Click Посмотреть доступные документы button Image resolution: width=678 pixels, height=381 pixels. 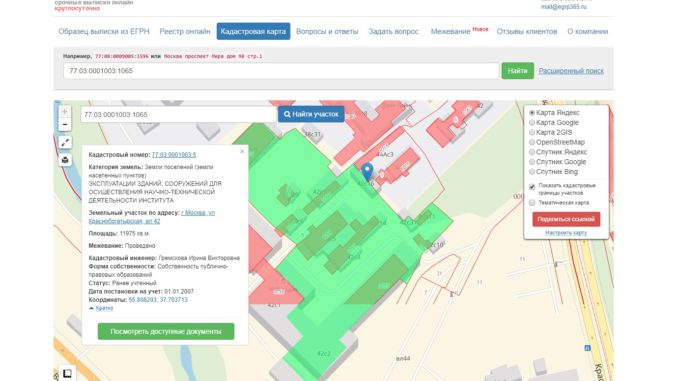click(x=166, y=331)
